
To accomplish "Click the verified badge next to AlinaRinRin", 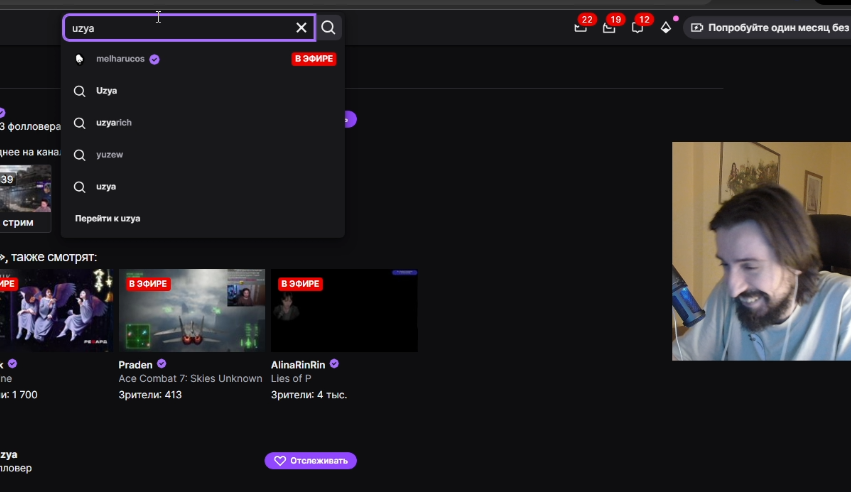I will pos(334,364).
